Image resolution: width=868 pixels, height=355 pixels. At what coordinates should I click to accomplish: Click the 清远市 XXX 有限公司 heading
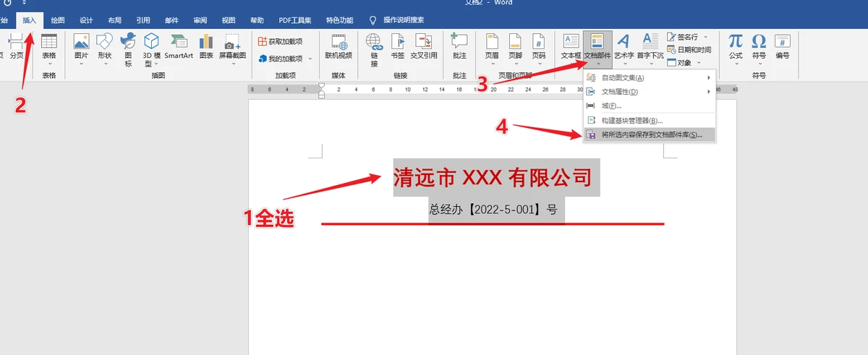[x=493, y=177]
